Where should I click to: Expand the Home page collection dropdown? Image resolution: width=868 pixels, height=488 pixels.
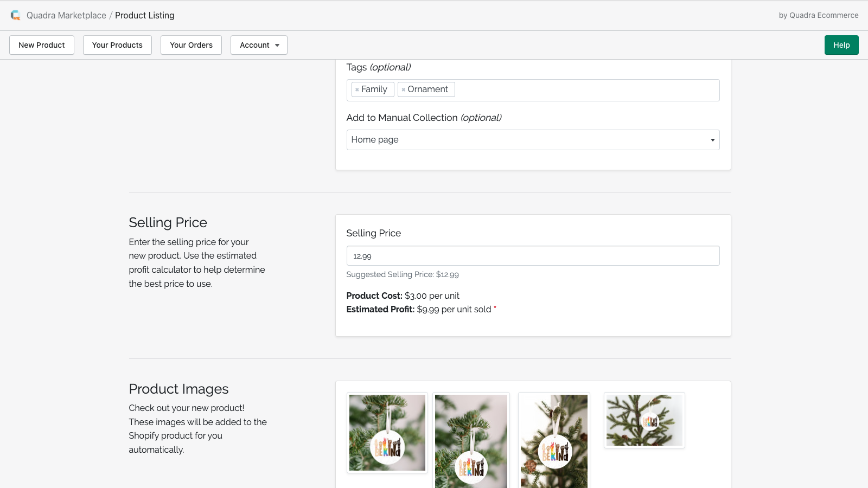click(x=533, y=140)
